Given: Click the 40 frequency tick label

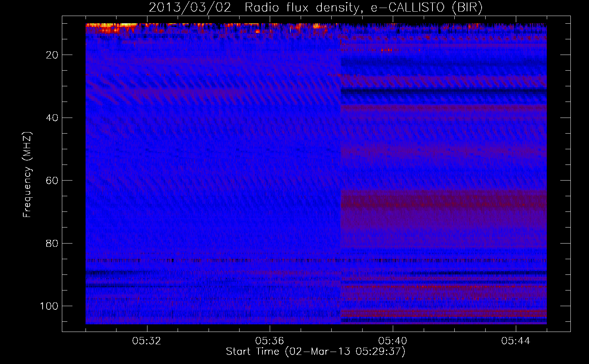Looking at the screenshot, I should [x=52, y=118].
